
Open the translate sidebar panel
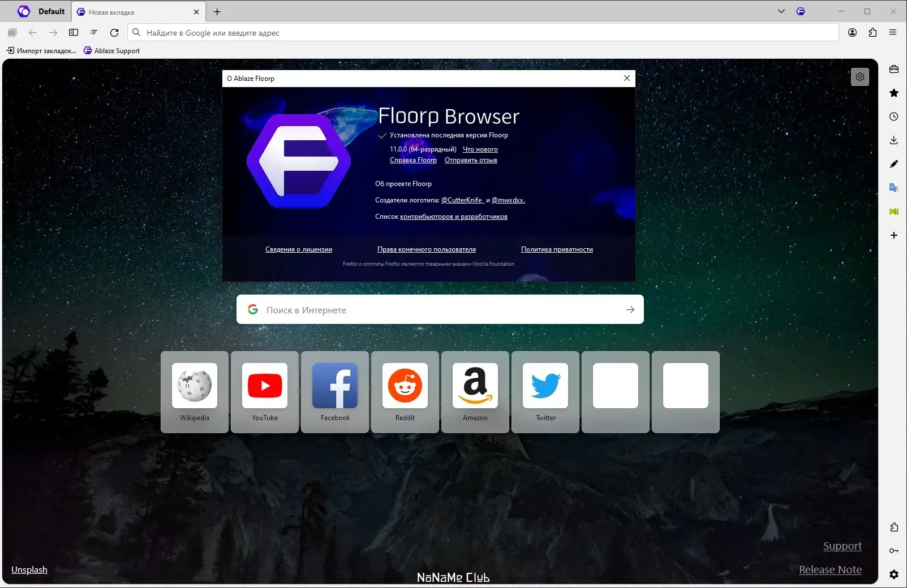click(x=894, y=188)
